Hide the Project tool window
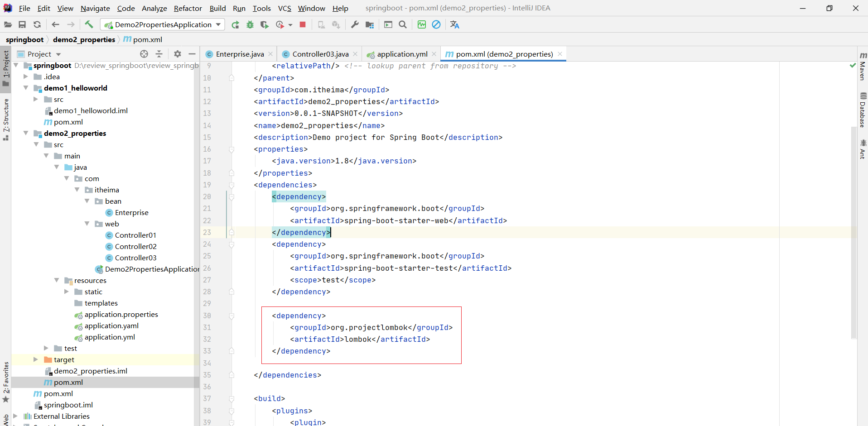This screenshot has width=868, height=426. (192, 54)
